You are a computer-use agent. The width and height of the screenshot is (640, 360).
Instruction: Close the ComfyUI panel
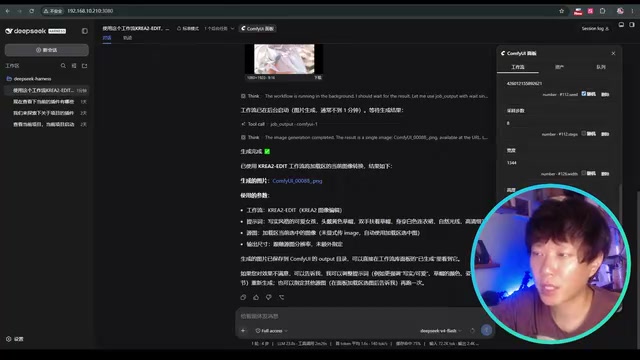point(613,53)
